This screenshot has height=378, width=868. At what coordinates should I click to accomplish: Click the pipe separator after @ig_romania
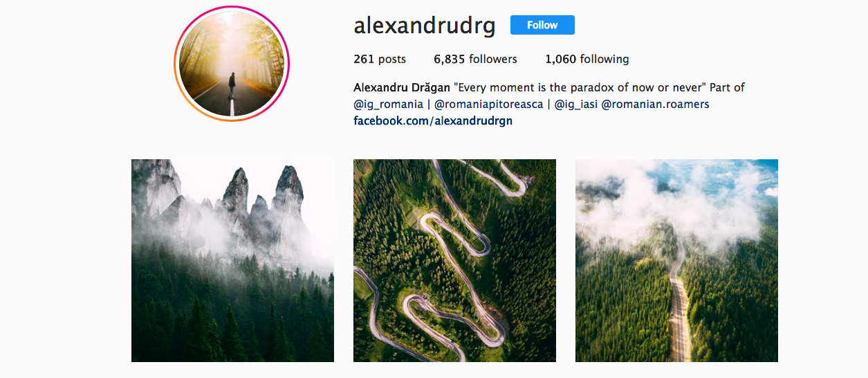pyautogui.click(x=429, y=105)
